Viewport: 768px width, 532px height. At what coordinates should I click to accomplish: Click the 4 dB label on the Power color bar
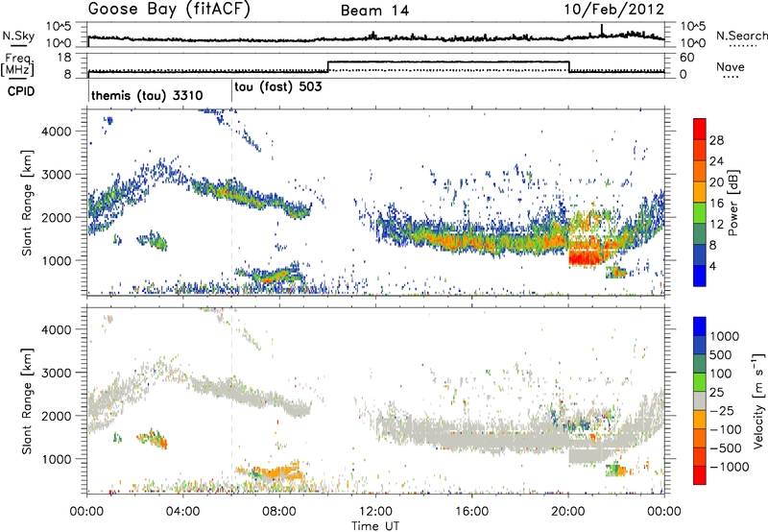click(712, 266)
